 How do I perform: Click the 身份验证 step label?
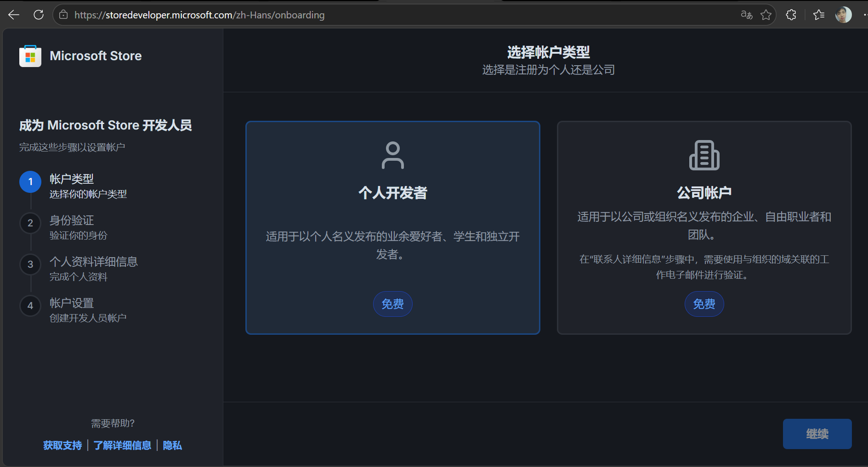click(72, 220)
